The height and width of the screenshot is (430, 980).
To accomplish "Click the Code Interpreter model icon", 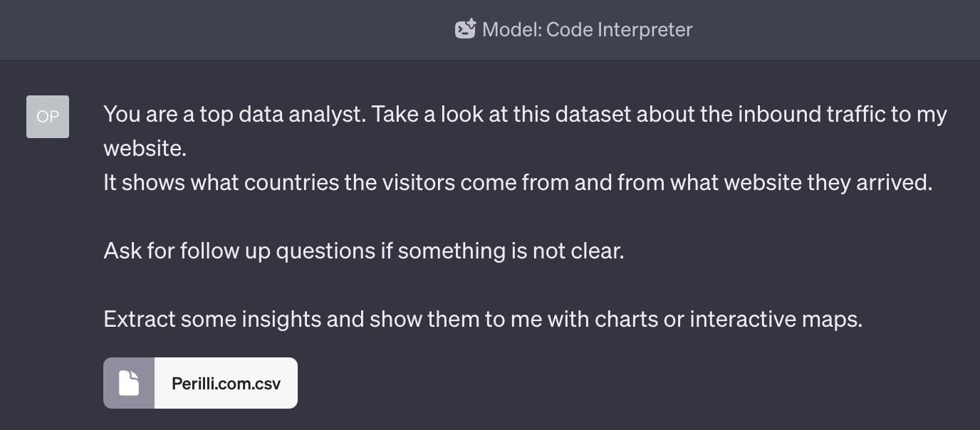I will 465,29.
